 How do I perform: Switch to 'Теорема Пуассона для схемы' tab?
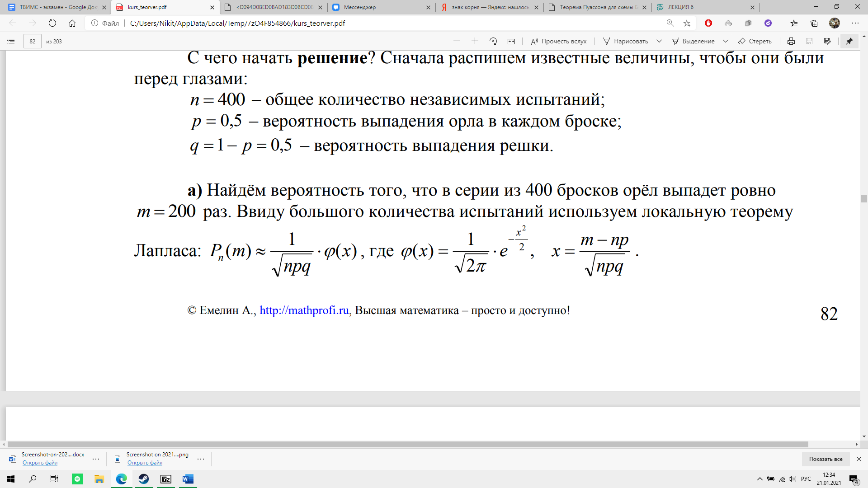coord(598,7)
